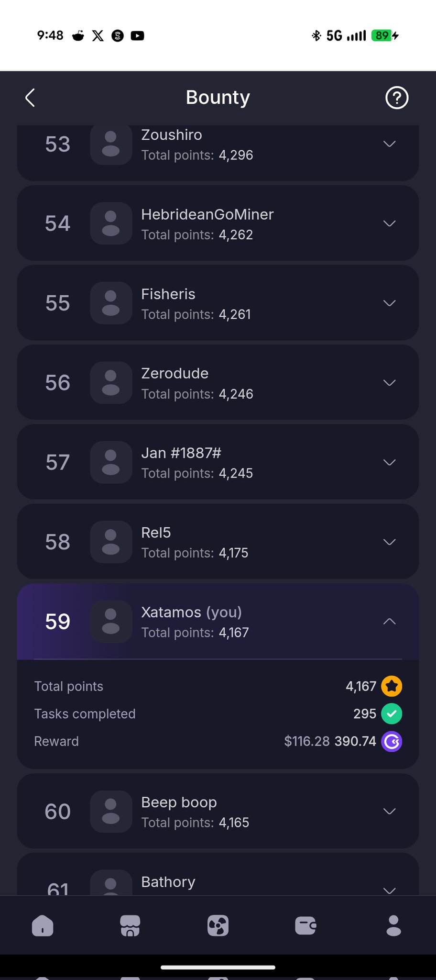Tap the avatar of Jan #1887#

click(111, 462)
